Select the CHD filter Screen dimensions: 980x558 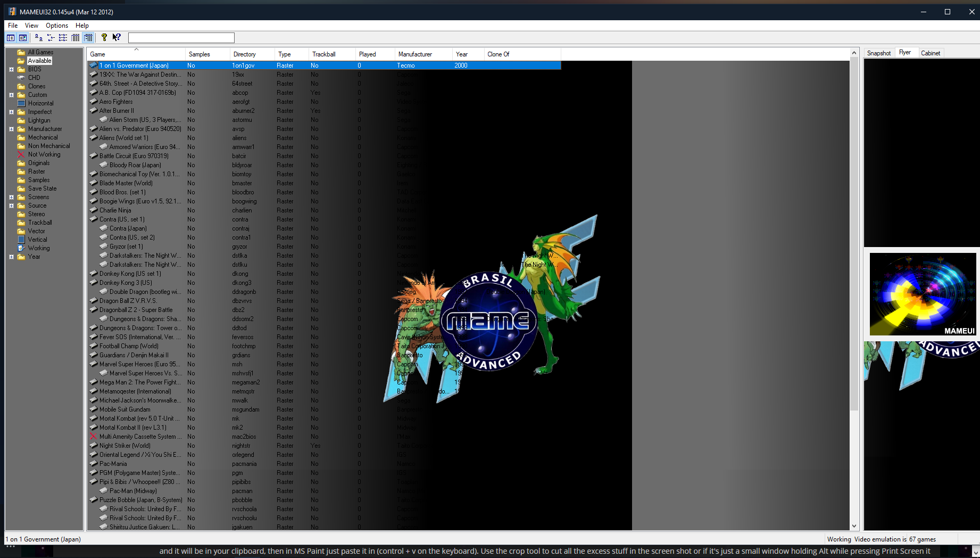point(34,78)
